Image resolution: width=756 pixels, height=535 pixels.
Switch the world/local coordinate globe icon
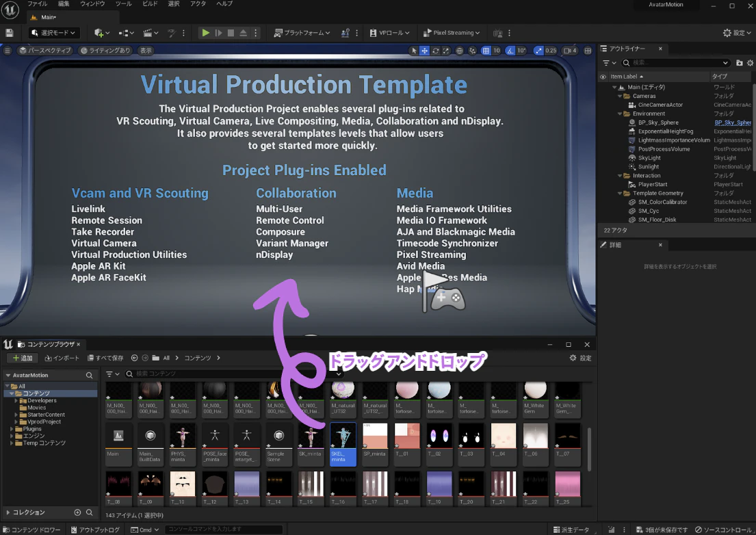[460, 51]
